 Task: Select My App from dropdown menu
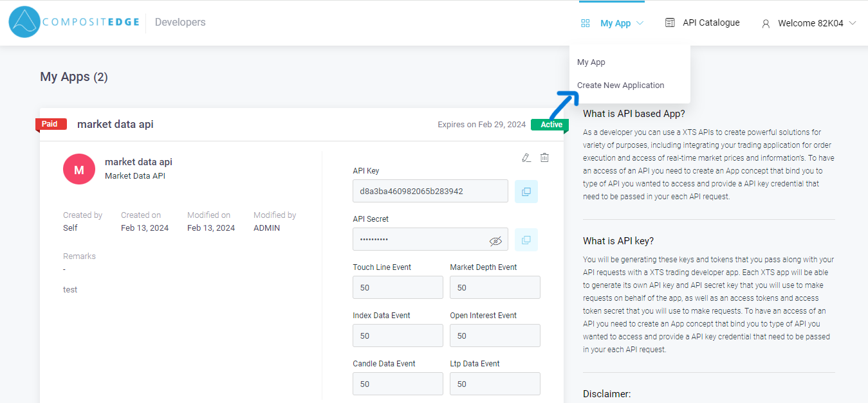[x=591, y=62]
